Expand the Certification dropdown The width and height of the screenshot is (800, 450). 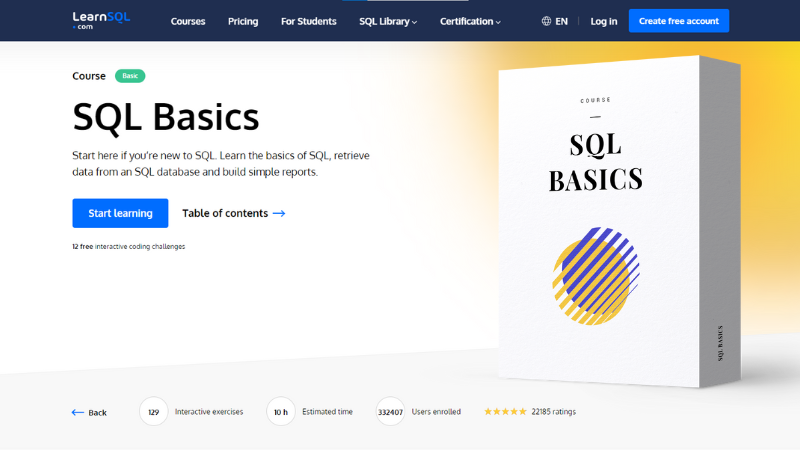(470, 21)
